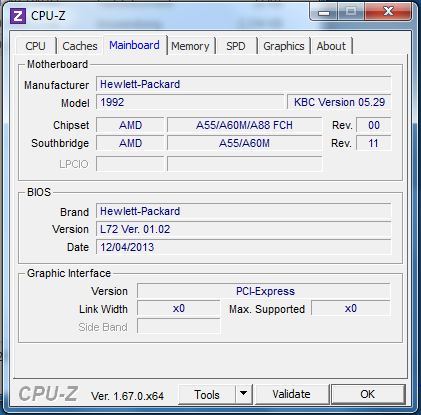421x415 pixels.
Task: Click the Manufacturer field Hewlett-Packard
Action: click(244, 84)
